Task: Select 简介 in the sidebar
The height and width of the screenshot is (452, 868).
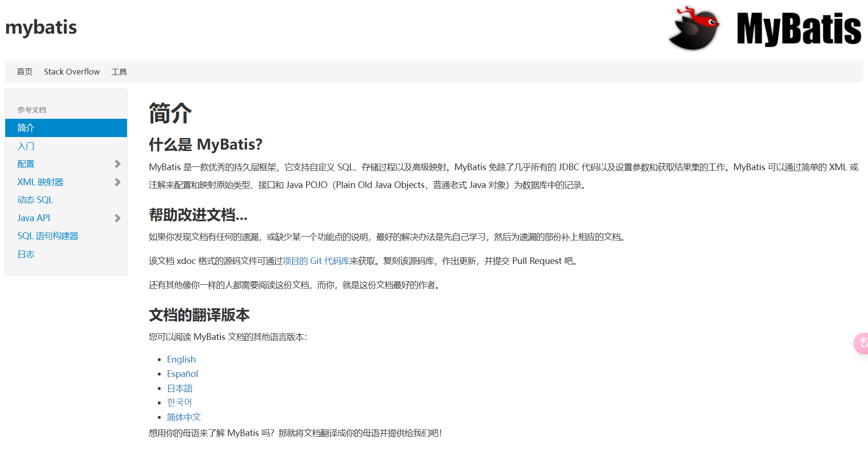Action: 66,128
